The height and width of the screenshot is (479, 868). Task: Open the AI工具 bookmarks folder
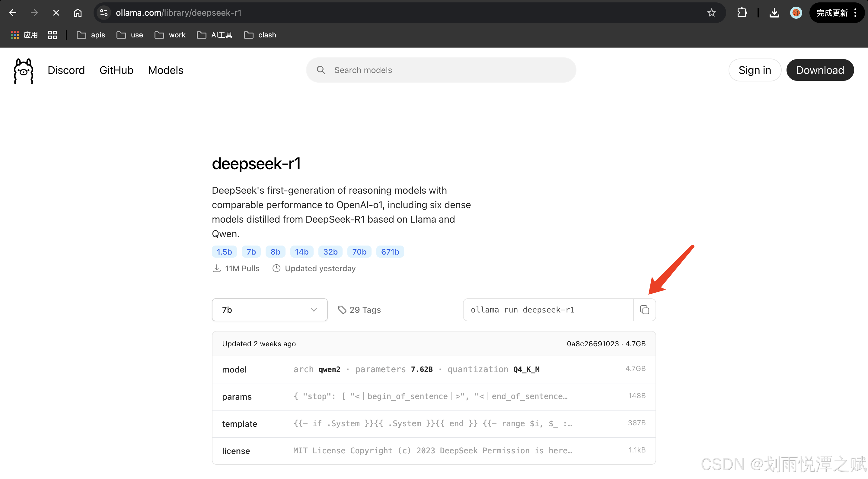pos(215,35)
